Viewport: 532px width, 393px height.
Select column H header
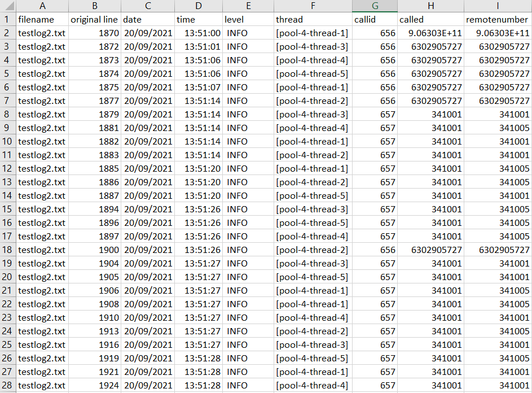click(430, 6)
